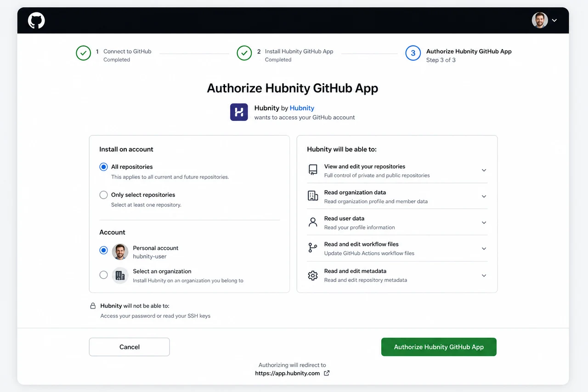Click the 'Install on account' heading
This screenshot has width=588, height=392.
(126, 149)
